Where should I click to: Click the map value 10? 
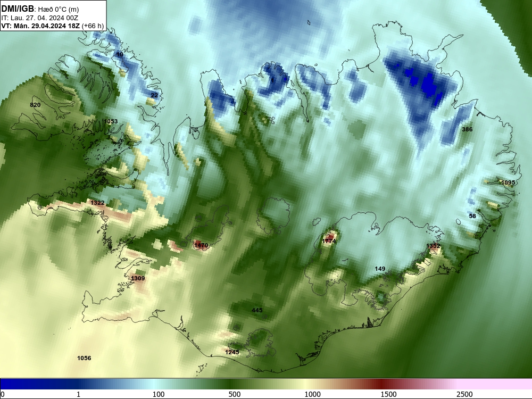coord(120,54)
